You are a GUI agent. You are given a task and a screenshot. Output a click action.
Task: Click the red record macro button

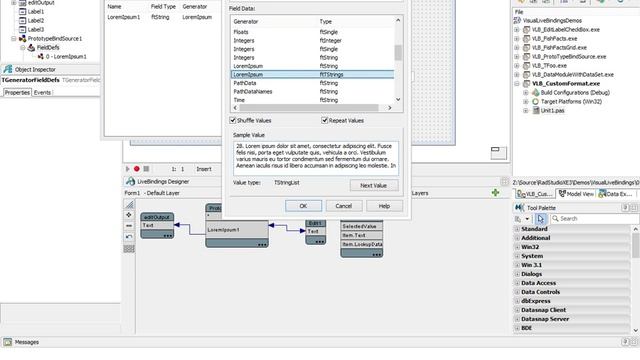pyautogui.click(x=137, y=169)
